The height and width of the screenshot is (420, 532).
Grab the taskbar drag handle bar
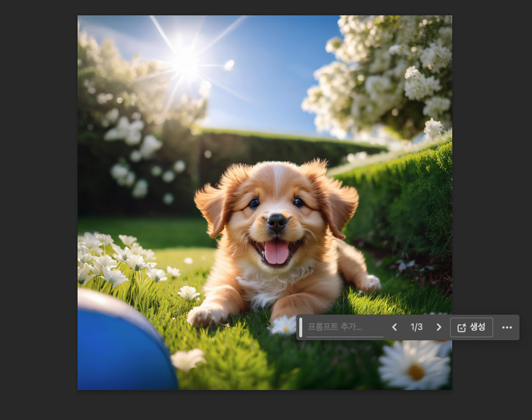301,327
